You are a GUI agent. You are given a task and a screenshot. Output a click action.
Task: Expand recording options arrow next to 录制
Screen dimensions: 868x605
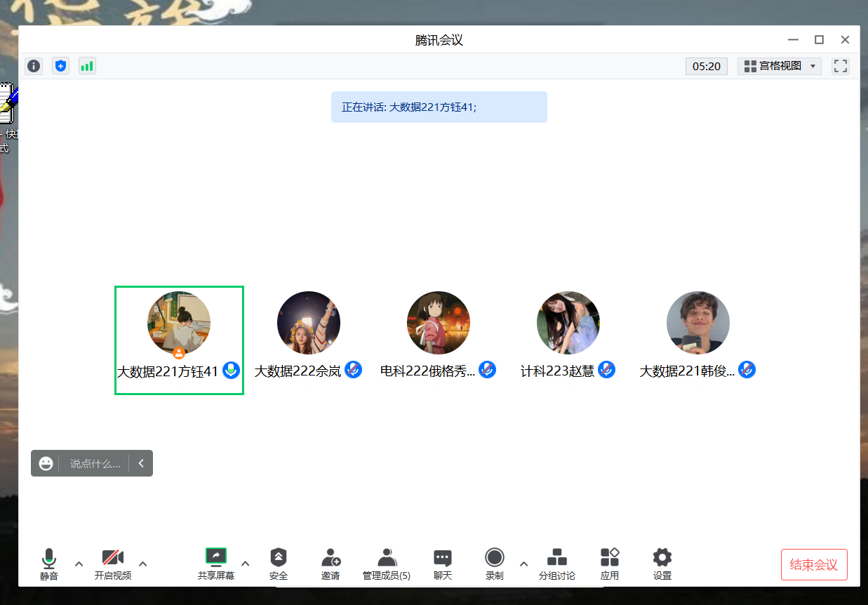pos(523,564)
